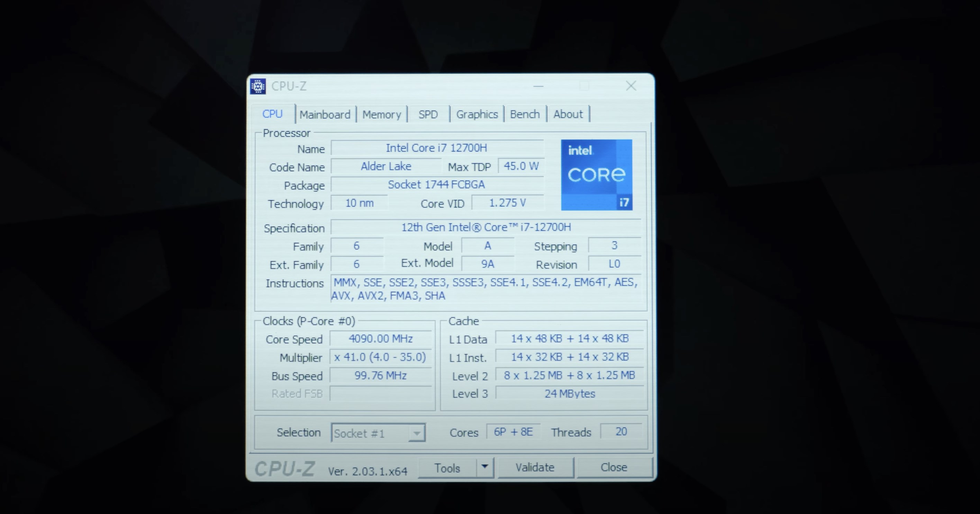Click the Multiplier value x 41.0
This screenshot has width=980, height=514.
point(380,357)
